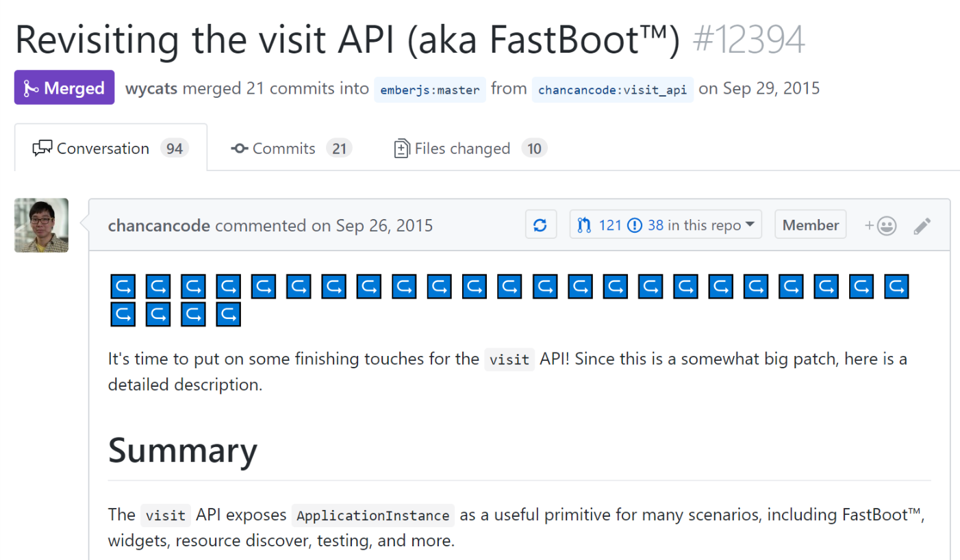Open chancancode author name link
This screenshot has height=560, width=960.
(159, 225)
